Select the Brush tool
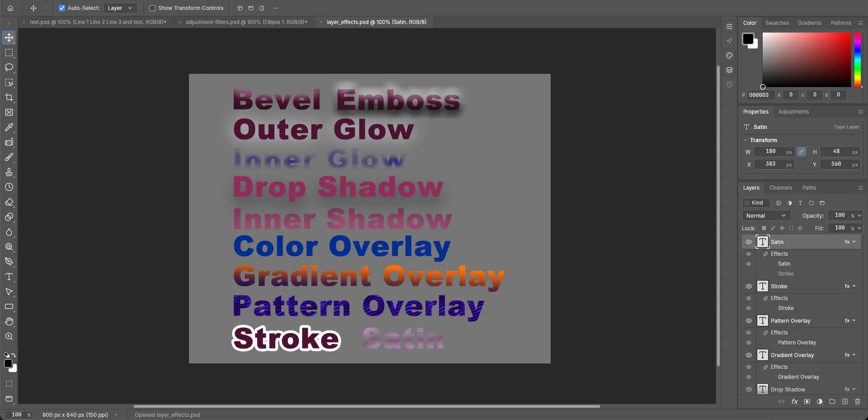Screen dimensions: 868x420 point(9,157)
